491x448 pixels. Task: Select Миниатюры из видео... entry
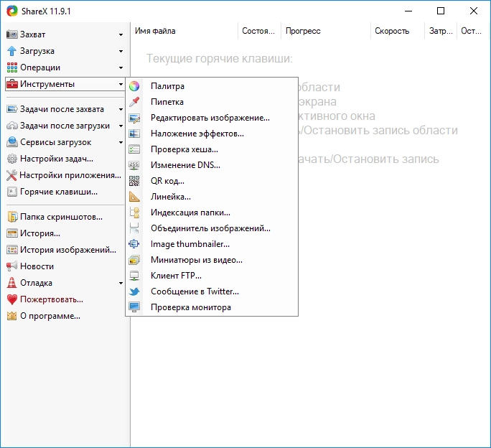tap(212, 260)
